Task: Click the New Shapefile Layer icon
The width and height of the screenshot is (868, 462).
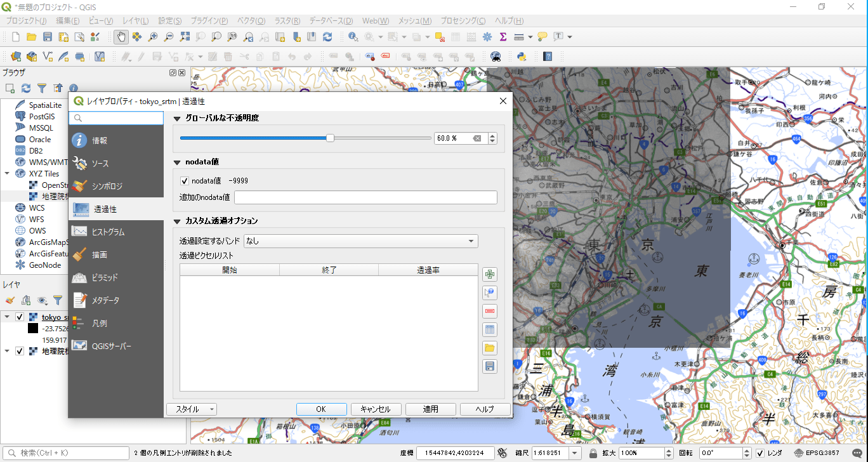Action: point(48,56)
